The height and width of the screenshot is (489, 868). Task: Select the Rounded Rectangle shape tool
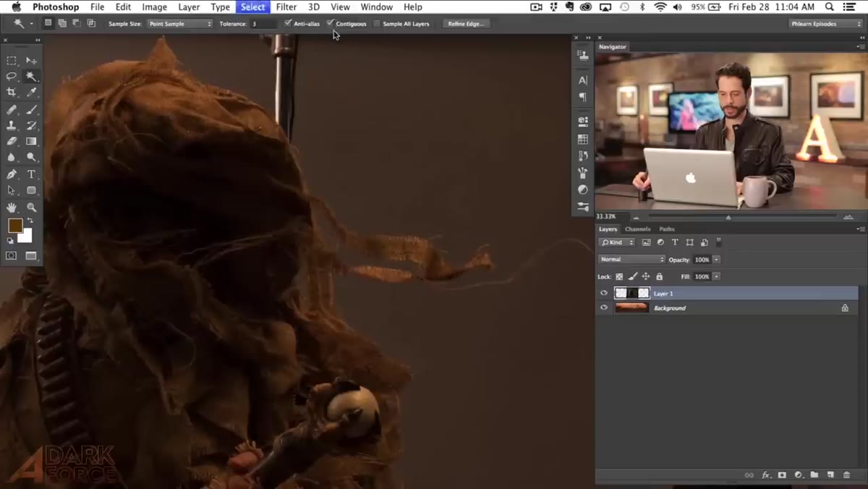coord(31,190)
